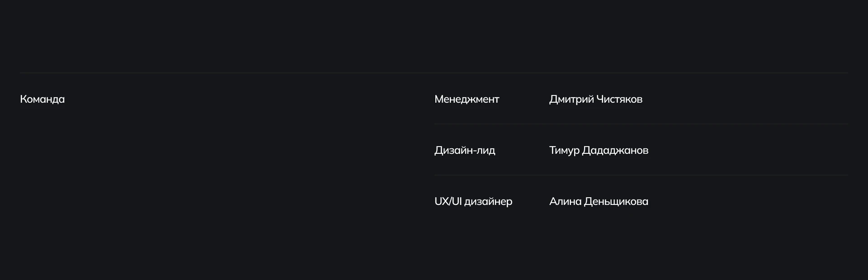Click the divider line below the Менеджмент row
The width and height of the screenshot is (868, 280).
click(641, 124)
